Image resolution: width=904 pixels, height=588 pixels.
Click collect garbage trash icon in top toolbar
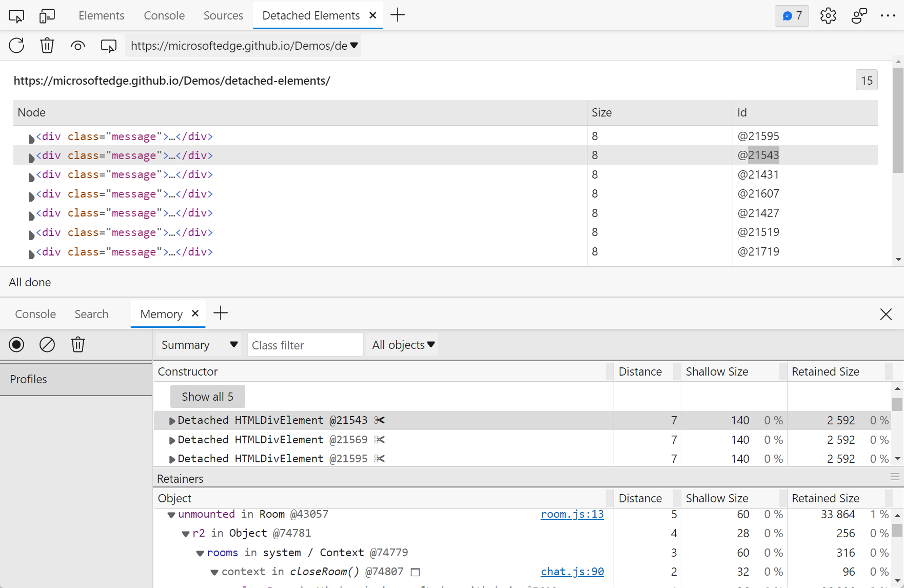click(x=47, y=46)
